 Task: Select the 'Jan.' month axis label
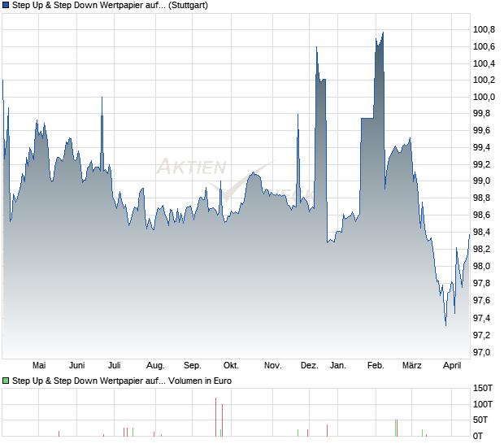338,365
